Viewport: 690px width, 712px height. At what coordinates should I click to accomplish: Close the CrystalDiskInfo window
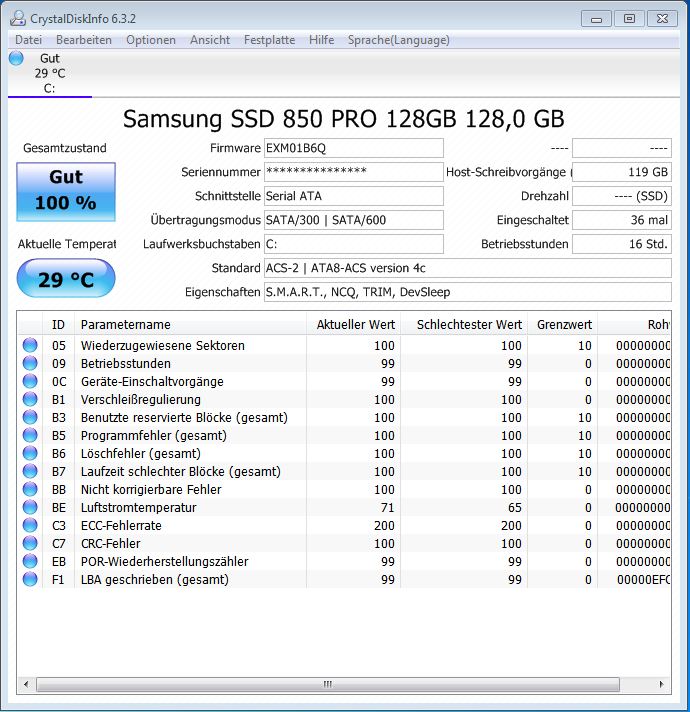[662, 19]
